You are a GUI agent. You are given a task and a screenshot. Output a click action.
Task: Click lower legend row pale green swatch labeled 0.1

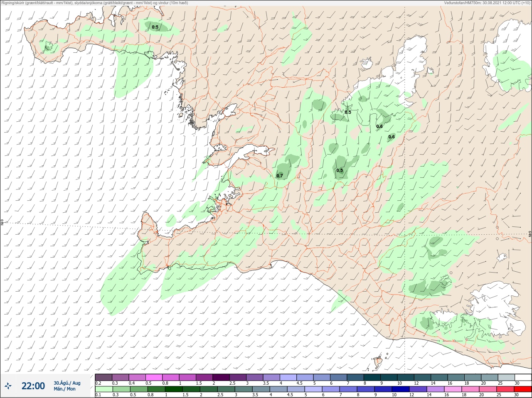click(103, 389)
